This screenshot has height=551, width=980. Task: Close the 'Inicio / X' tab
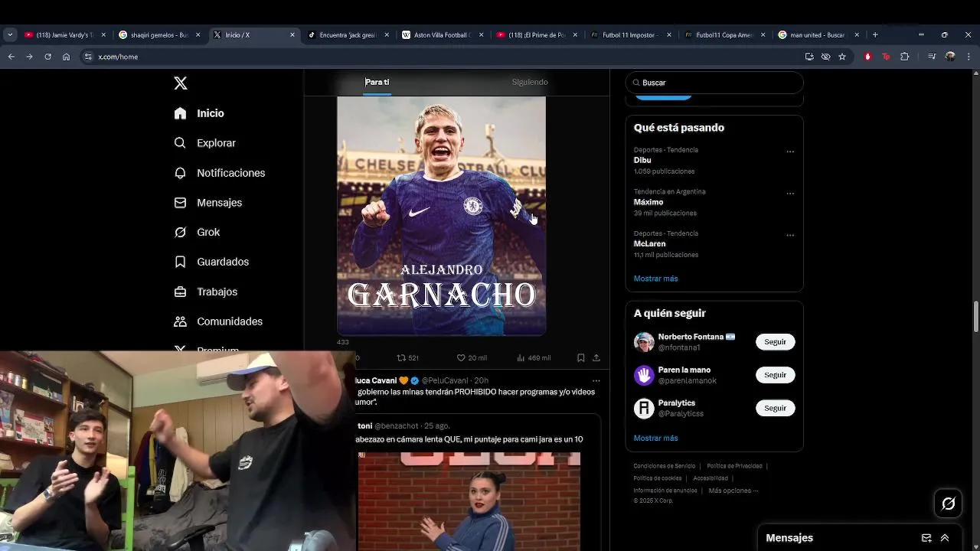(292, 34)
